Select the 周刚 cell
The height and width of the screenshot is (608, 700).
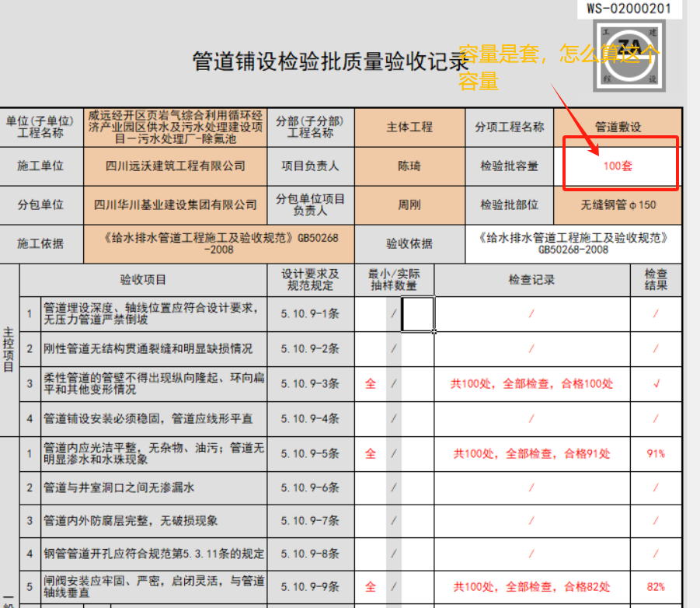(x=409, y=205)
